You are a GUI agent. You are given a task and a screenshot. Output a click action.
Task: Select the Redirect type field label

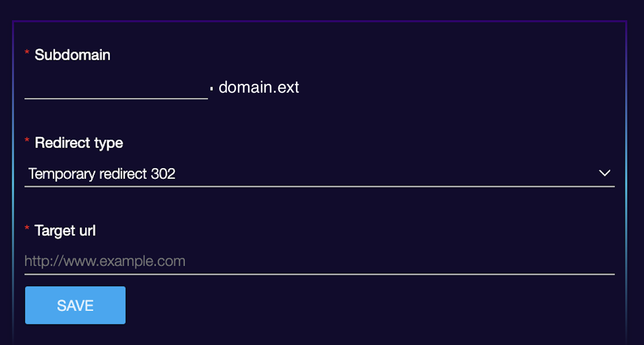(79, 143)
